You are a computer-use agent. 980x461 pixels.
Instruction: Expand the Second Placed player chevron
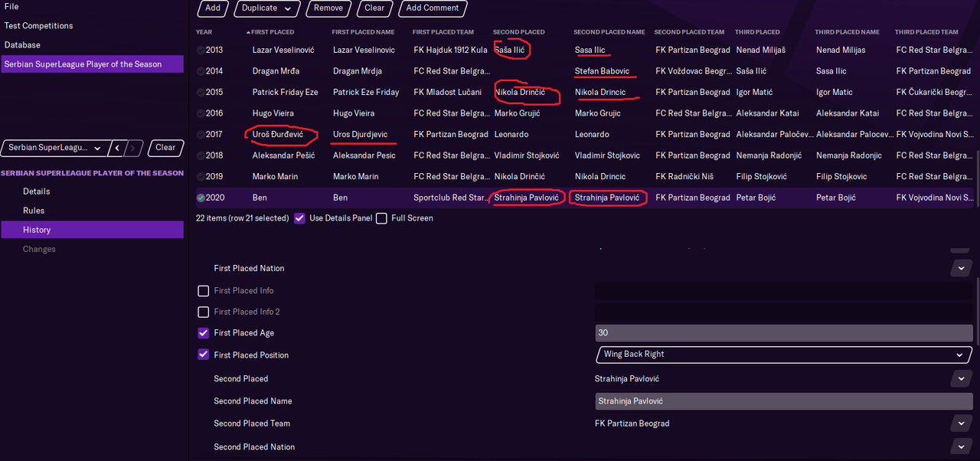(961, 378)
